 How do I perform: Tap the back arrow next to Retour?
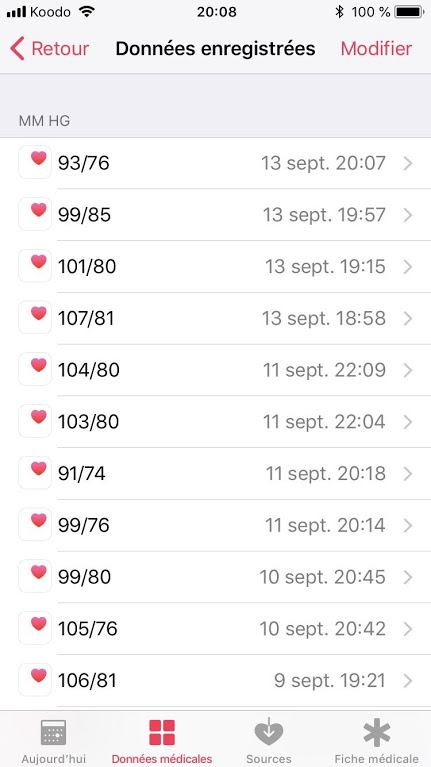[17, 49]
